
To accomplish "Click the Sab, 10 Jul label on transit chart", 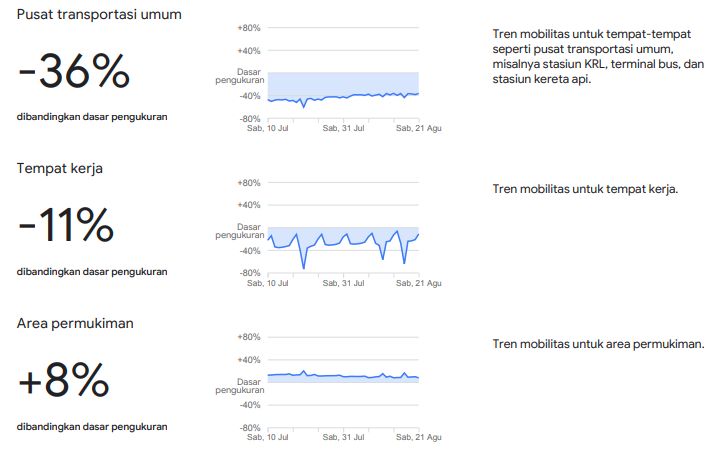I will click(x=268, y=128).
